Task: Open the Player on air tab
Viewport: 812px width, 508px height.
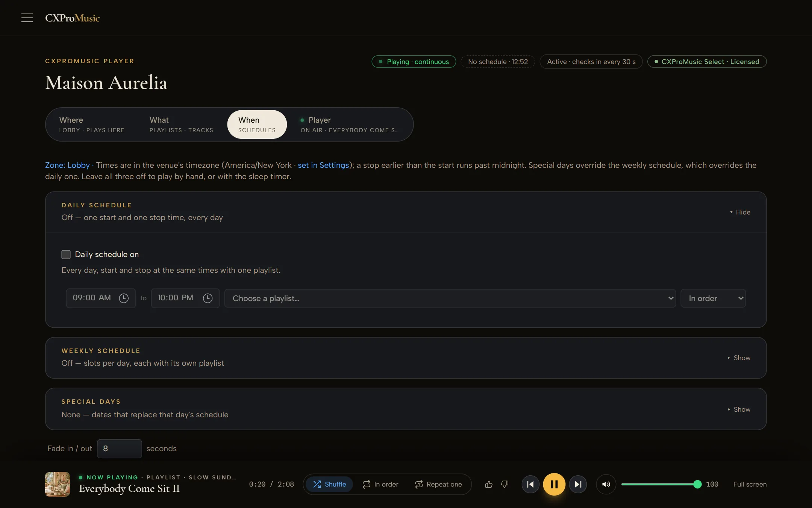Action: [x=350, y=125]
